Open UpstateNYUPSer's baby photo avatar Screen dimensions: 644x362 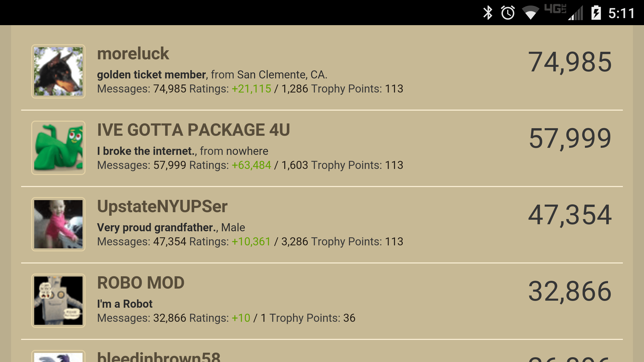pos(58,224)
